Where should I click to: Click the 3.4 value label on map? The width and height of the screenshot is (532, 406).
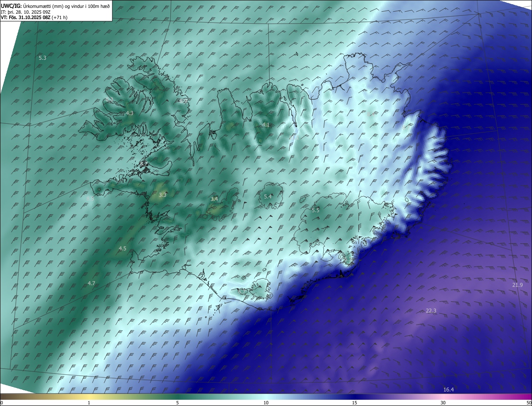pyautogui.click(x=214, y=199)
